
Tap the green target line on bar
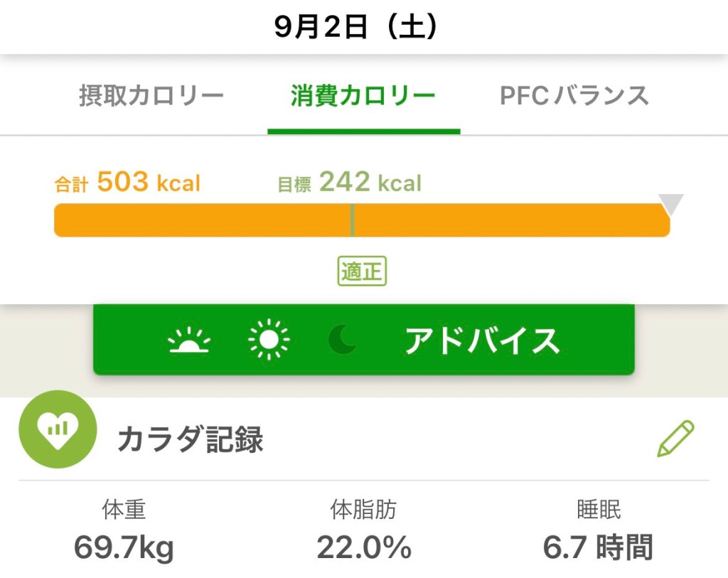point(353,220)
